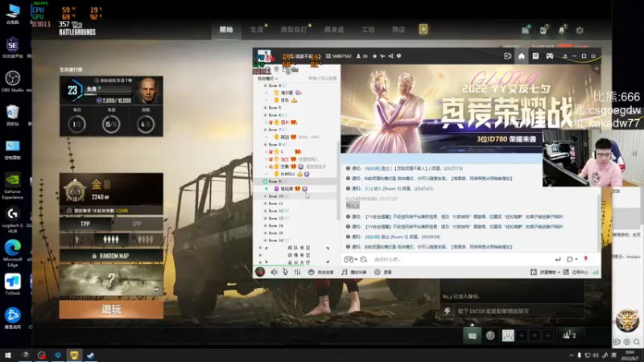Open the game controller icon in the YY title bar

pos(550,56)
